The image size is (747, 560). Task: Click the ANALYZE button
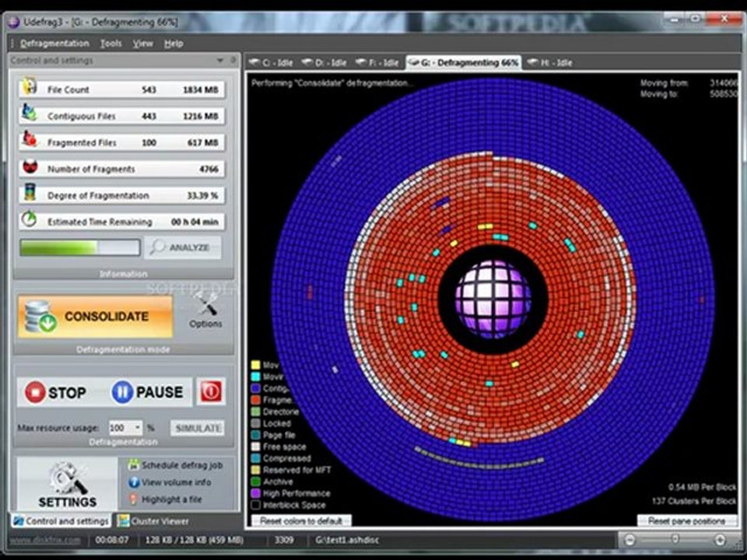183,247
